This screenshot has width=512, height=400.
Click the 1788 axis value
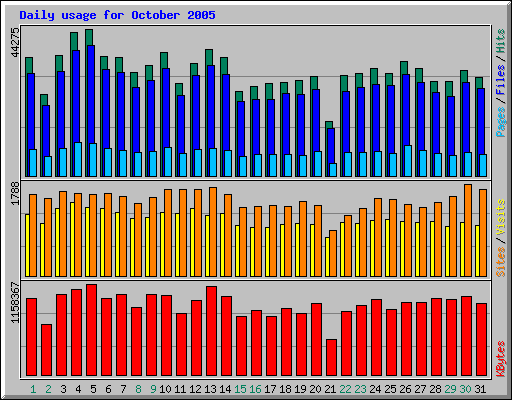(x=15, y=194)
